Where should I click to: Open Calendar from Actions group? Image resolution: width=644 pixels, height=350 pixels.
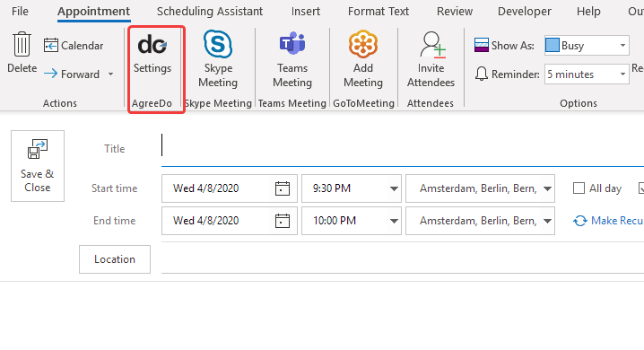[74, 45]
